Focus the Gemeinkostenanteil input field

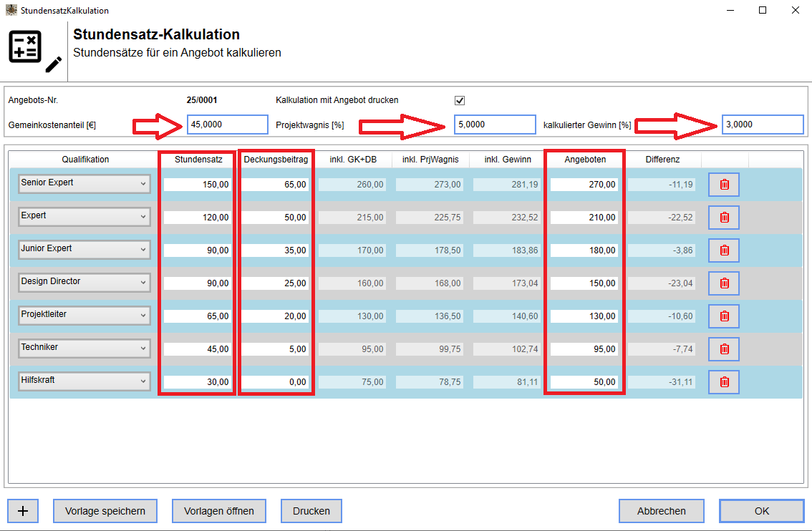tap(228, 125)
